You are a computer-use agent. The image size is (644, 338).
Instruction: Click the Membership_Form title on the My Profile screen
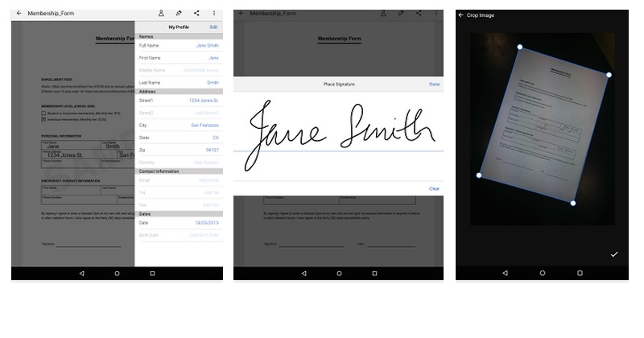coord(51,13)
